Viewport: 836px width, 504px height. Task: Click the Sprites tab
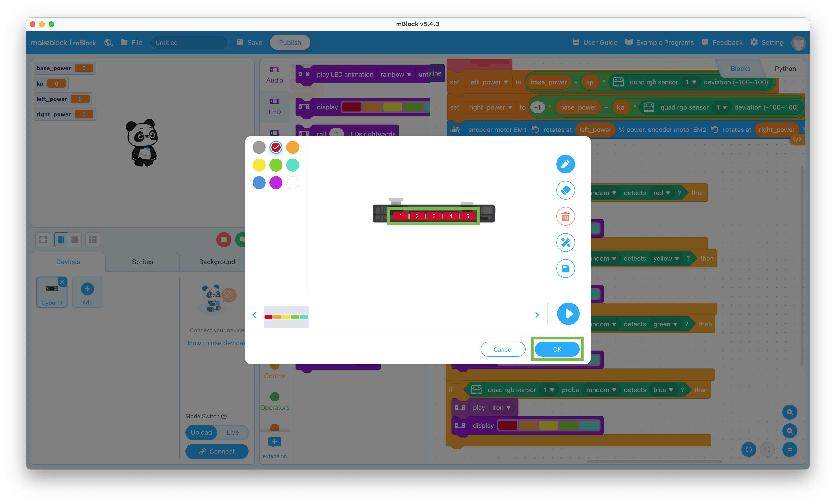coord(143,261)
